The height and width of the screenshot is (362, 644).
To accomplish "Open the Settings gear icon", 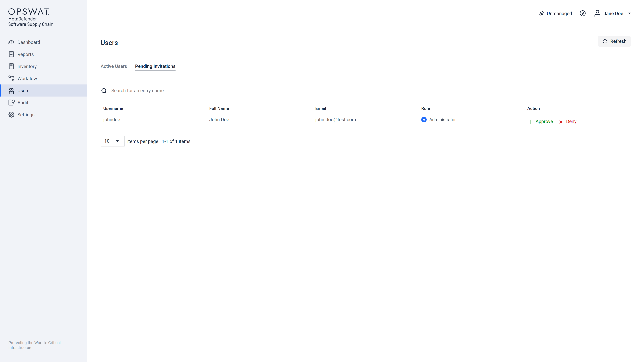I will pos(11,115).
